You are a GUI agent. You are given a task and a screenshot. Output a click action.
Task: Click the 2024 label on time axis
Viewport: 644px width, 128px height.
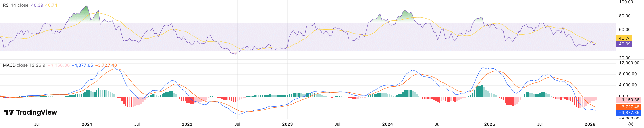pos(387,124)
